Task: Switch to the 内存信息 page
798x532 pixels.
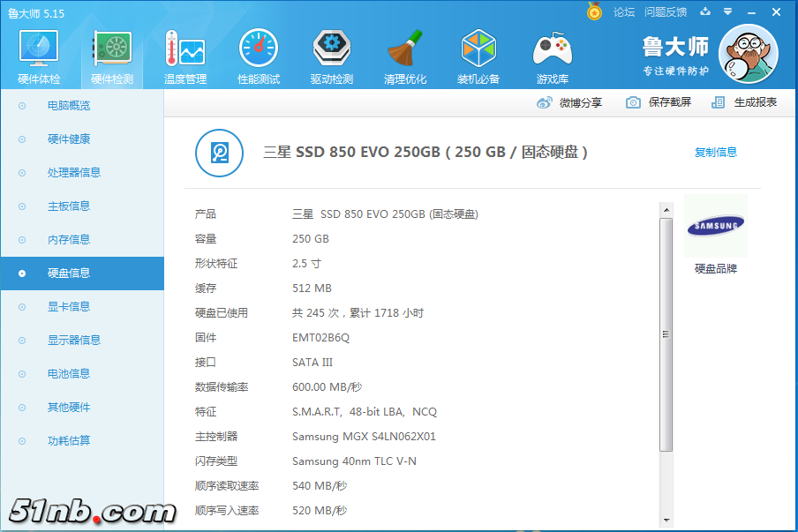Action: [69, 240]
